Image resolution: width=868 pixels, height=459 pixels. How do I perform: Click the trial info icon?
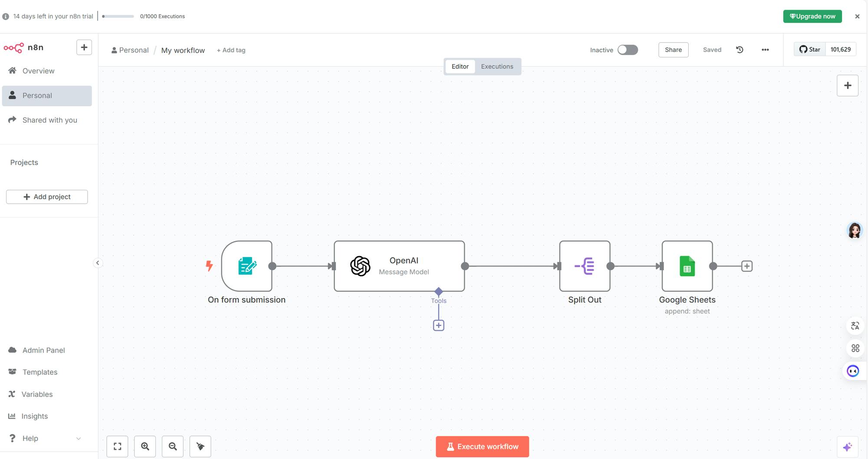6,17
